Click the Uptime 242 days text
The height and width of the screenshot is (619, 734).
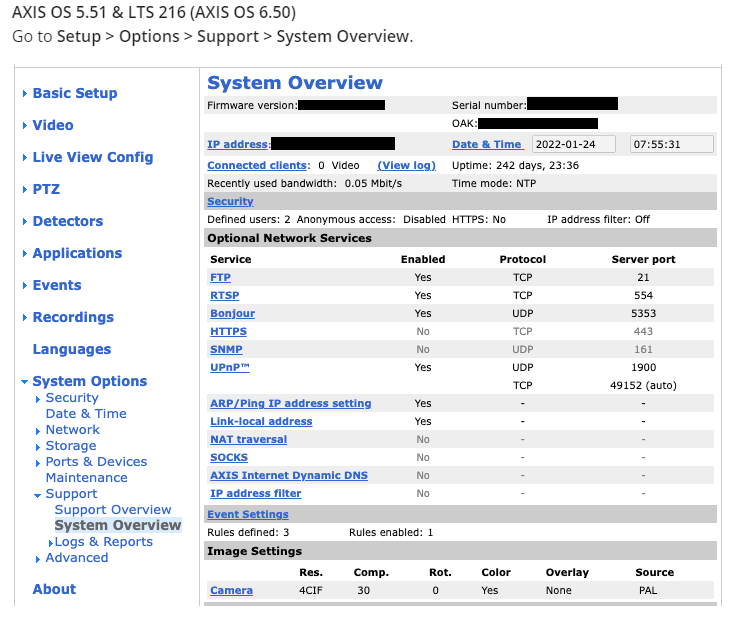pyautogui.click(x=515, y=165)
